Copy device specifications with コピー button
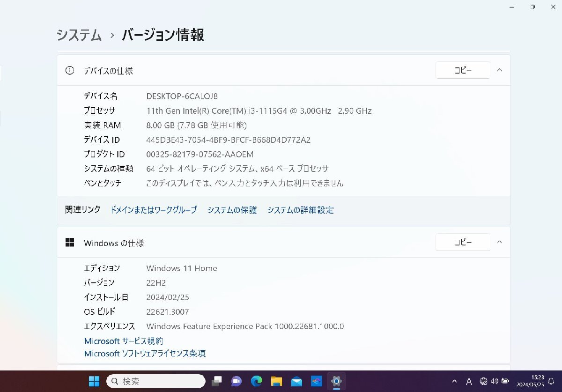This screenshot has height=392, width=562. (463, 70)
